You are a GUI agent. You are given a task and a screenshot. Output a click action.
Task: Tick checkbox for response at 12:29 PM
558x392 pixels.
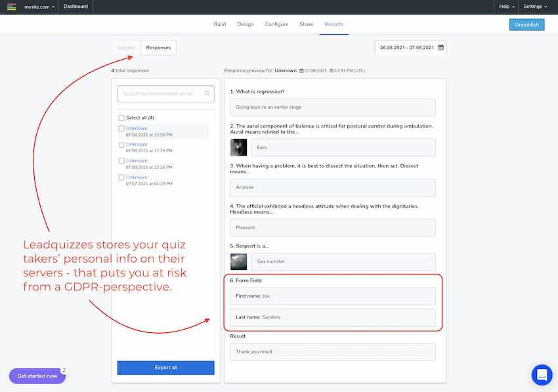(x=121, y=145)
